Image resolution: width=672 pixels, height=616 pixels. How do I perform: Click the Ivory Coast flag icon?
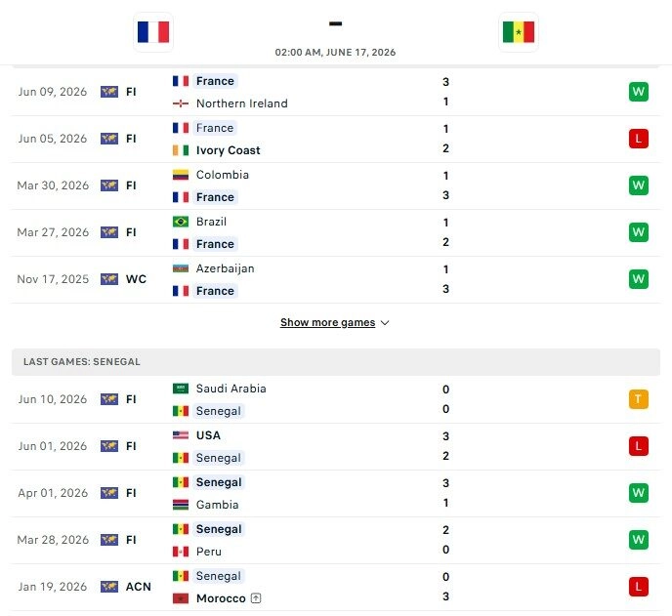[181, 150]
